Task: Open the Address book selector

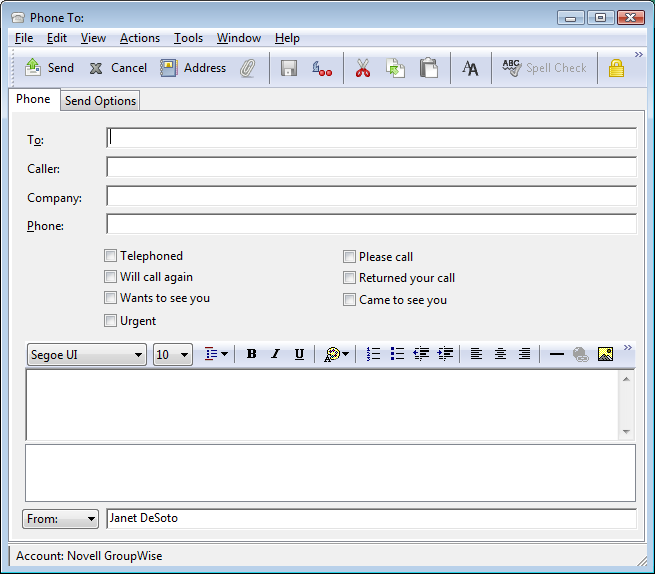Action: pyautogui.click(x=193, y=68)
